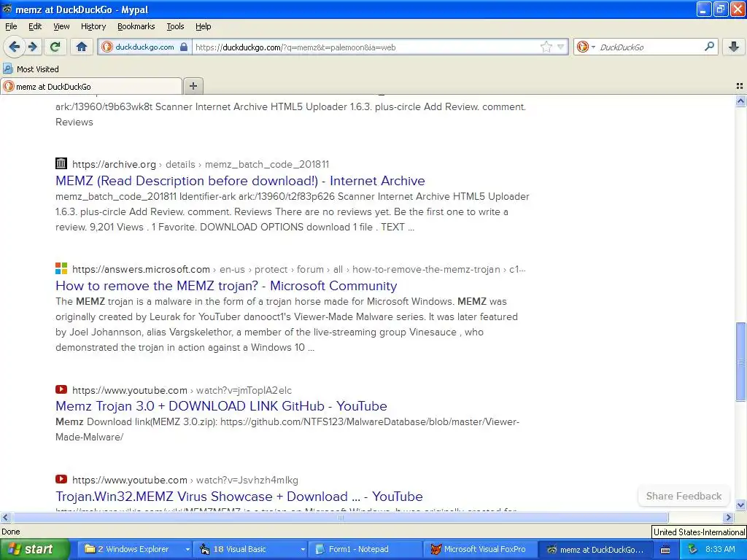Click in the address bar URL field

(366, 47)
